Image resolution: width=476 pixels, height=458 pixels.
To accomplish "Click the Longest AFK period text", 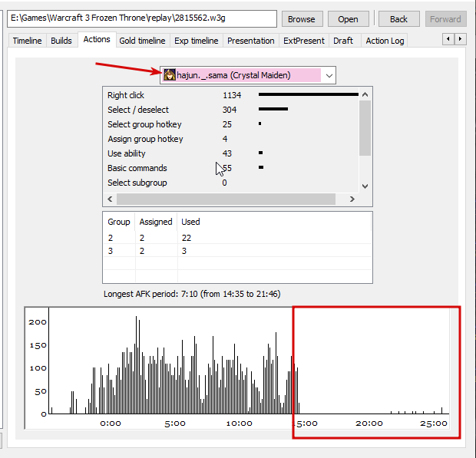I will [x=192, y=294].
